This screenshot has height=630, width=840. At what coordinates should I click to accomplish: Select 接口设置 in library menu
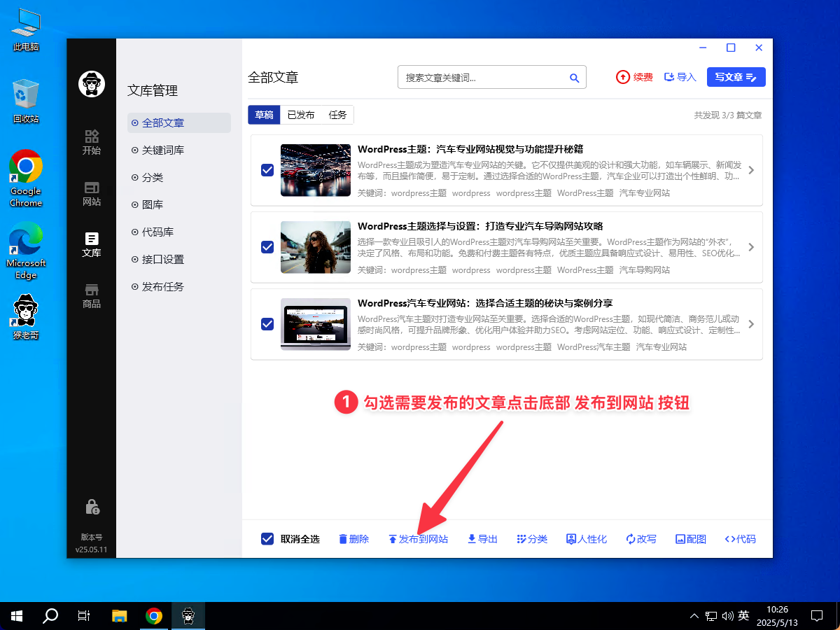click(179, 259)
